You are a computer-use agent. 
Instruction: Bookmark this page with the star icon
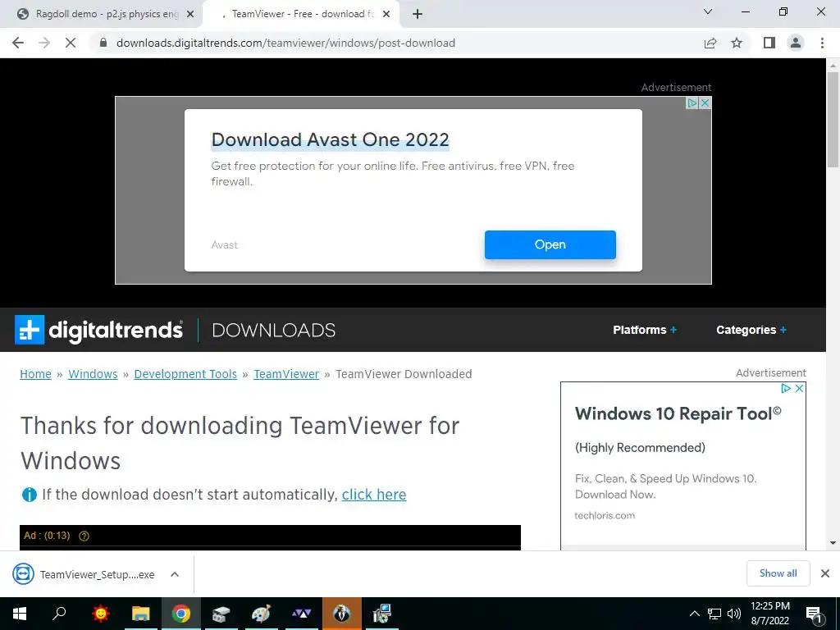(x=737, y=43)
